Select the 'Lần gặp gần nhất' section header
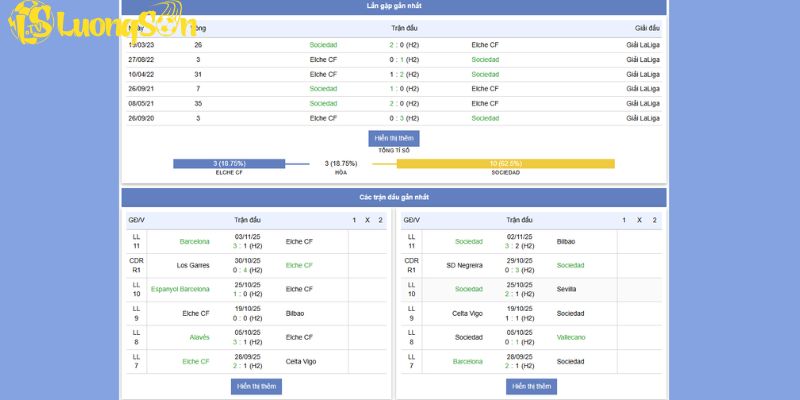800x400 pixels. pyautogui.click(x=393, y=6)
